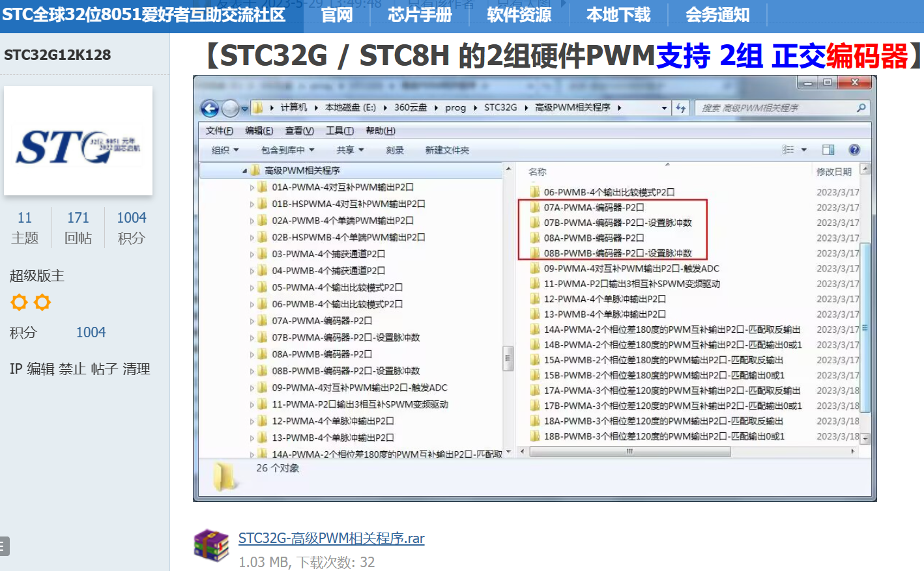Click the folder icon of 03-PWMA-4个捕获通道P2口 in tree
The width and height of the screenshot is (924, 571).
(x=263, y=254)
